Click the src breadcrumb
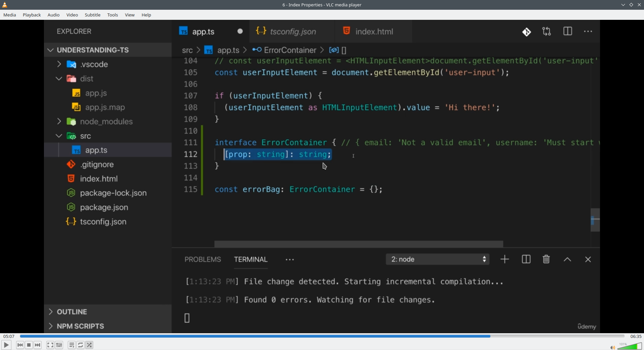Screen dimensions: 644x350 pos(187,50)
